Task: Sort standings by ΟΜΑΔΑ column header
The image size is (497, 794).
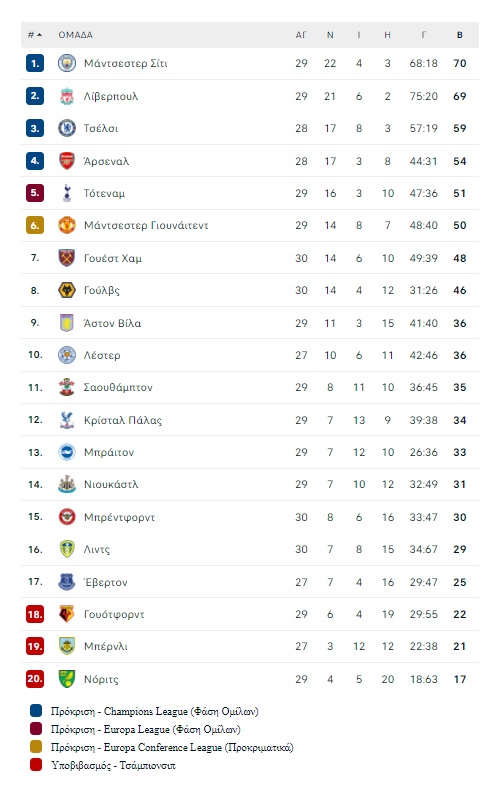Action: [x=75, y=35]
